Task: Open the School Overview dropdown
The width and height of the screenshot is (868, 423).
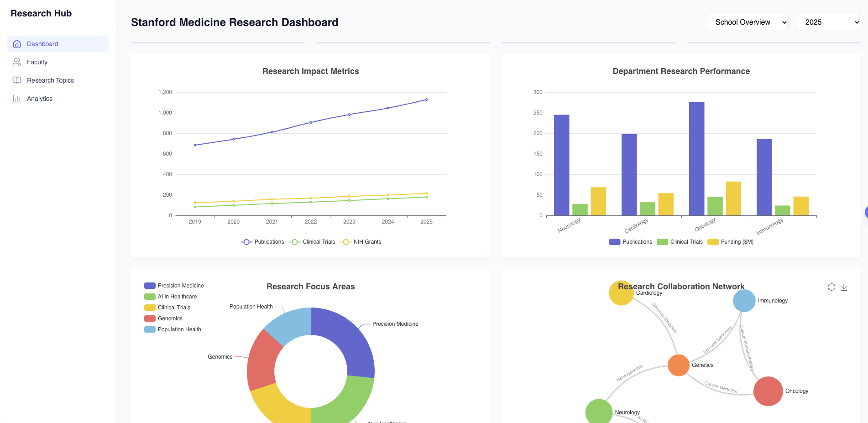Action: 747,22
